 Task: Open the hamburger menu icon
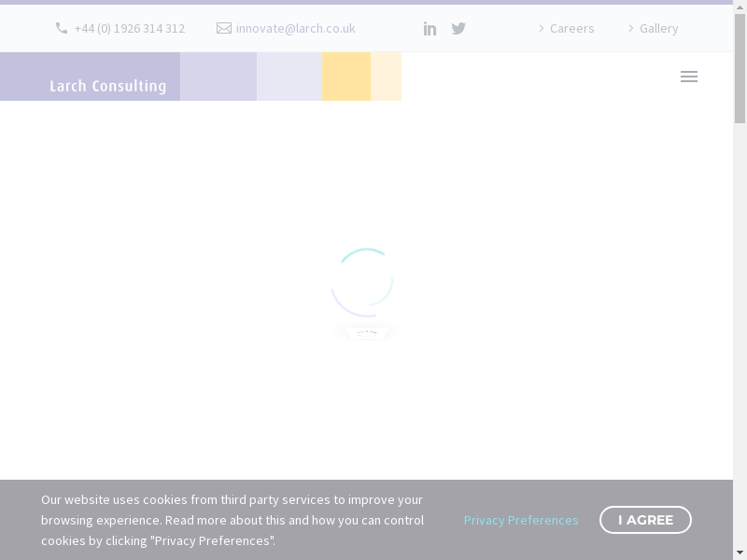tap(689, 77)
